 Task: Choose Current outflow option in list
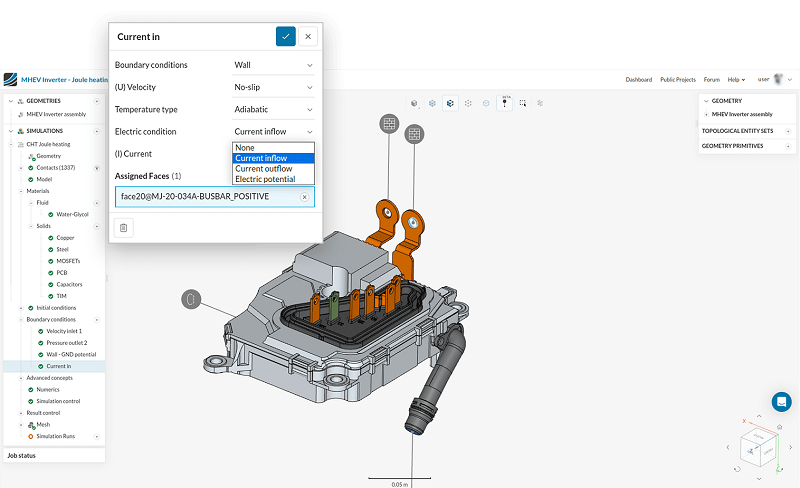(x=273, y=168)
